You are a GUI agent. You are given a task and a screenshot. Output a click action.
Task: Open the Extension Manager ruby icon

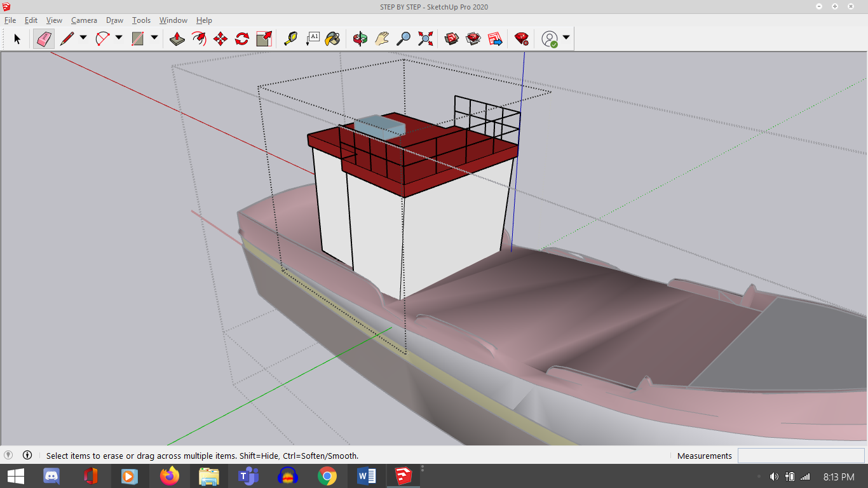[522, 39]
